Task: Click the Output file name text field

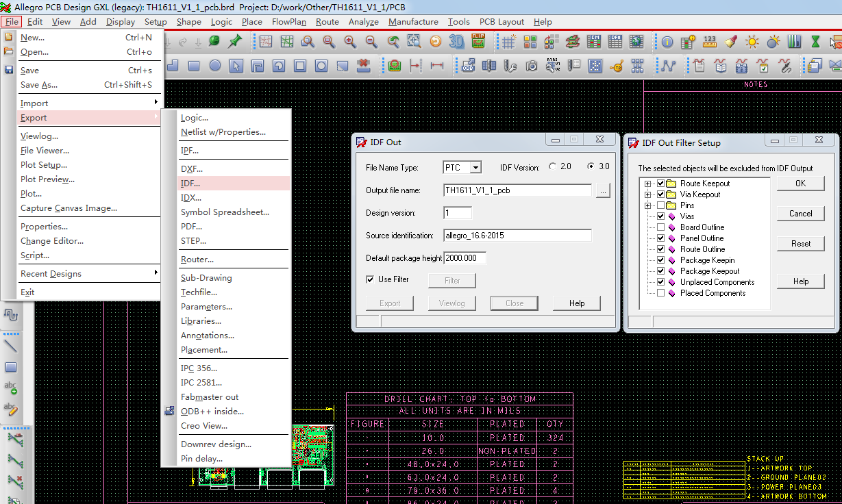Action: click(517, 190)
